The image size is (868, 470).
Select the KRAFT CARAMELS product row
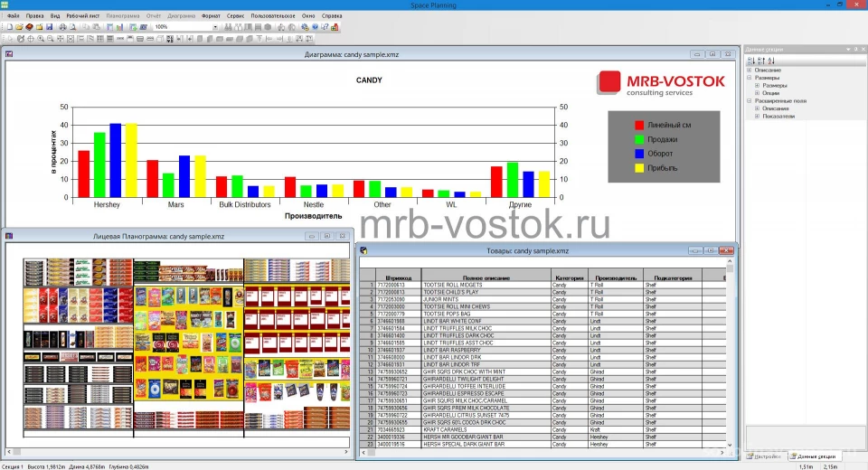[542, 429]
